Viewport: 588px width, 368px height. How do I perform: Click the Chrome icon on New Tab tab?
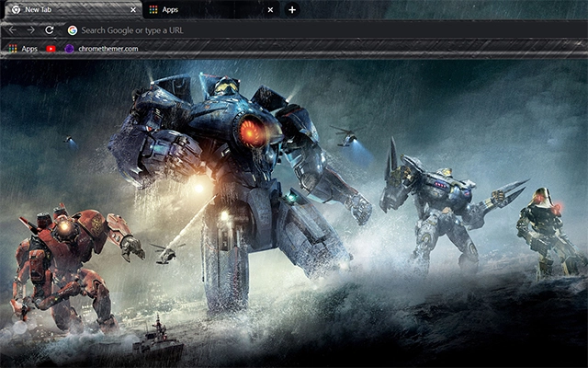click(16, 10)
